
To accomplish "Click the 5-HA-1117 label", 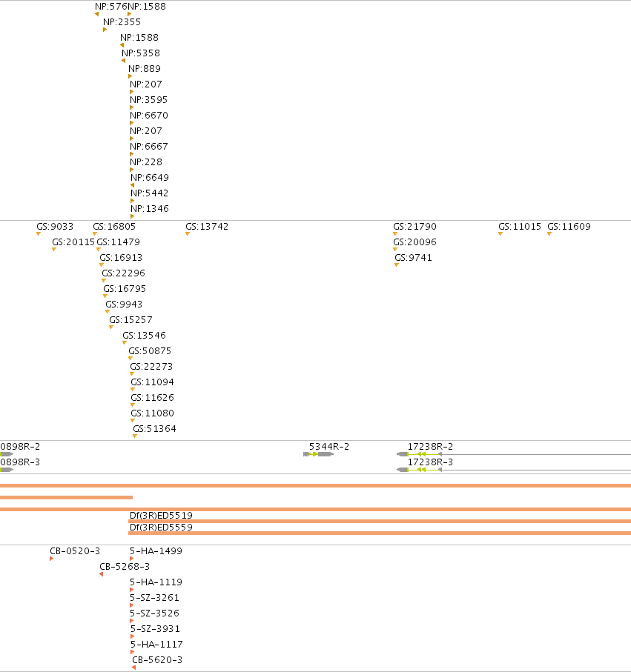I will pos(156,645).
